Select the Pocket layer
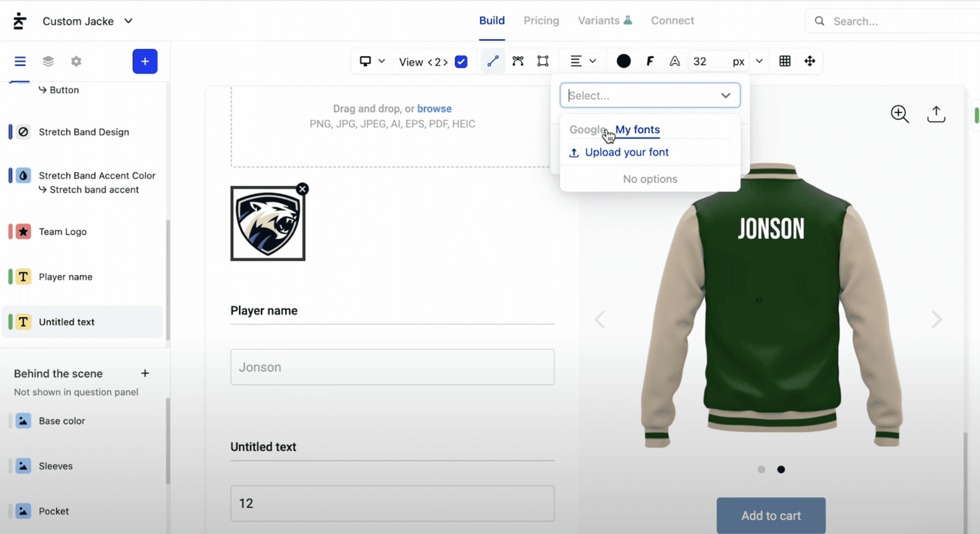Viewport: 980px width, 534px height. click(x=54, y=511)
